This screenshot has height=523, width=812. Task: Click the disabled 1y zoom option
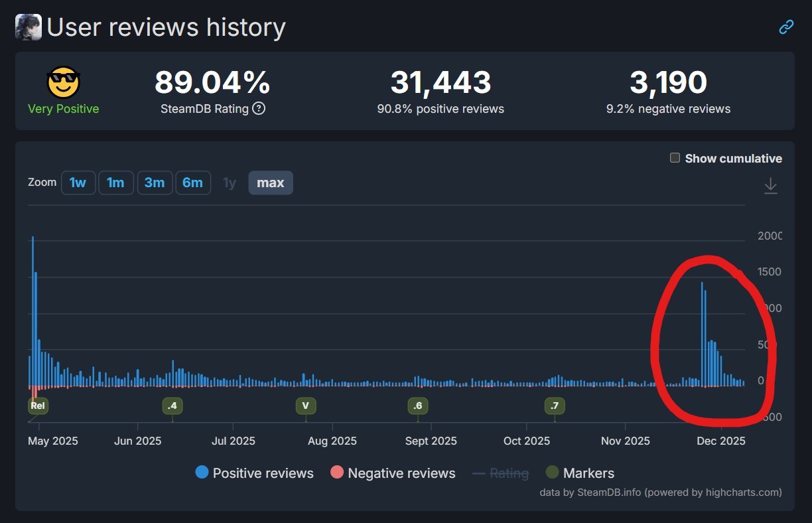pyautogui.click(x=230, y=183)
